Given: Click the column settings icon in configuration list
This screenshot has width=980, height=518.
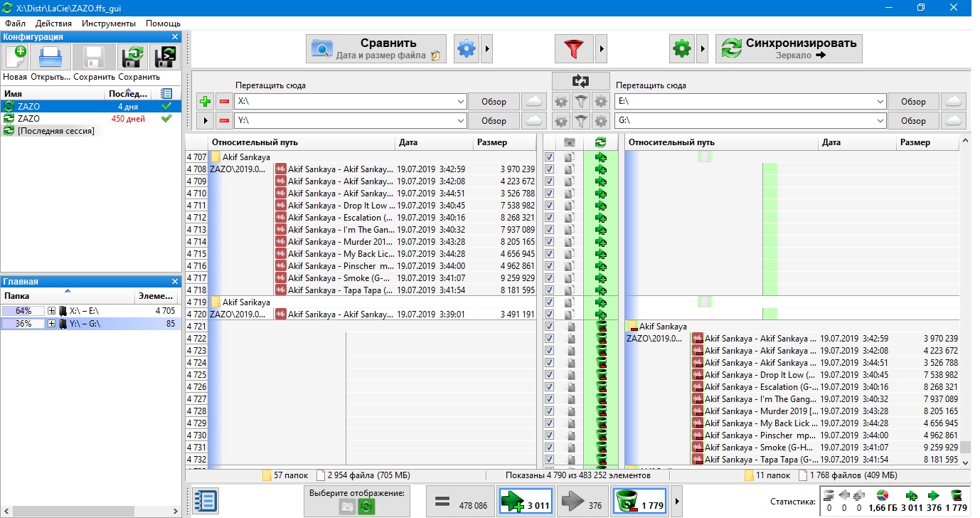Looking at the screenshot, I should [166, 93].
